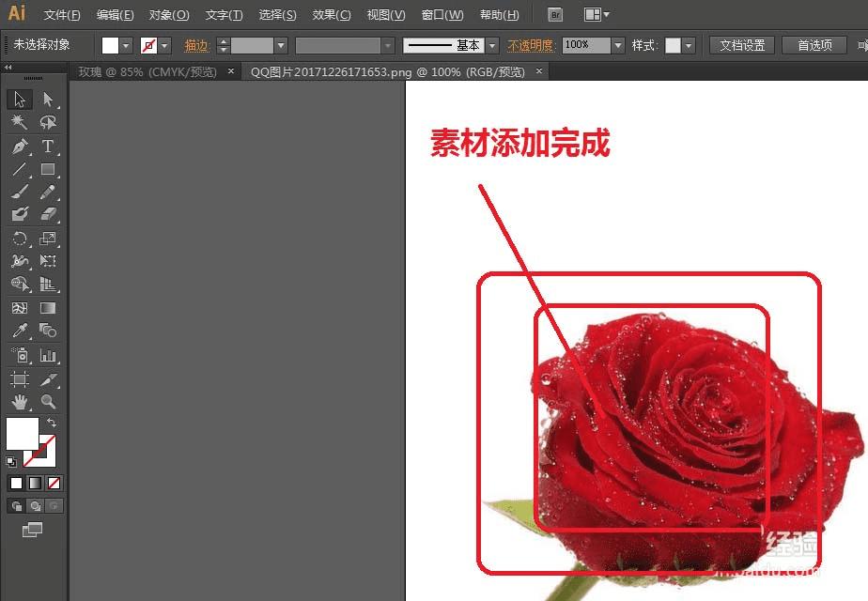
Task: Set paint mode to None
Action: click(54, 483)
